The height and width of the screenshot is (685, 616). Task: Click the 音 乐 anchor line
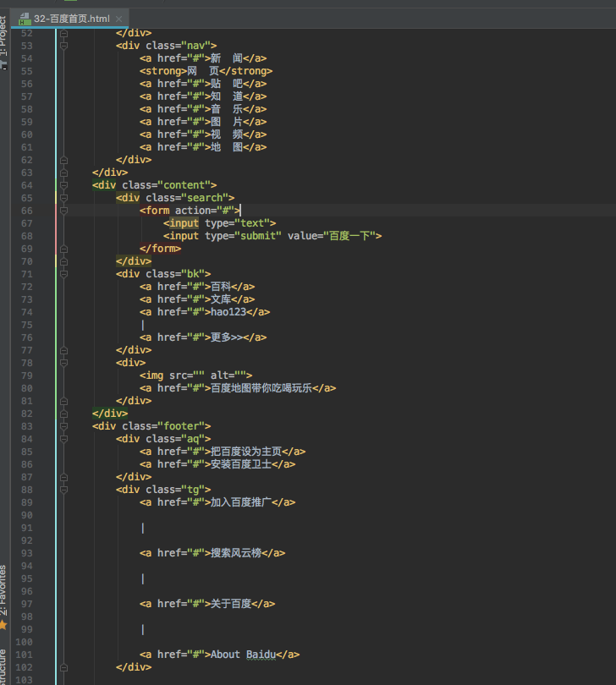[x=203, y=109]
